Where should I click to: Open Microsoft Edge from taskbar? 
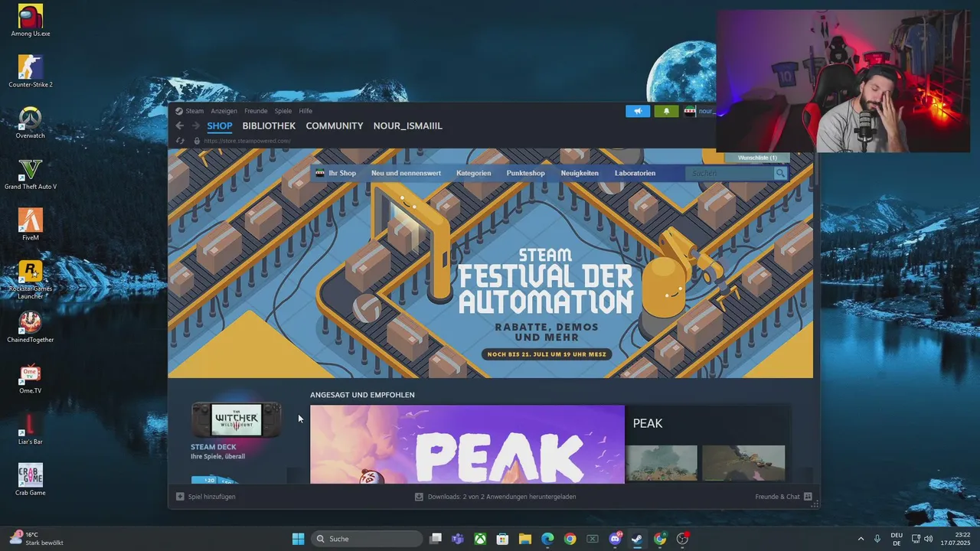click(547, 539)
